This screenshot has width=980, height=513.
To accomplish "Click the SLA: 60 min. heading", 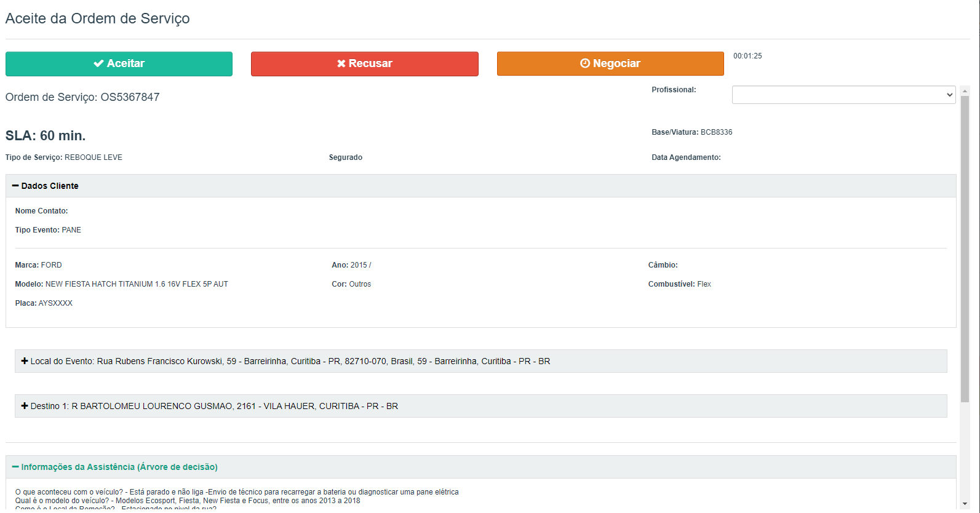I will [x=46, y=135].
